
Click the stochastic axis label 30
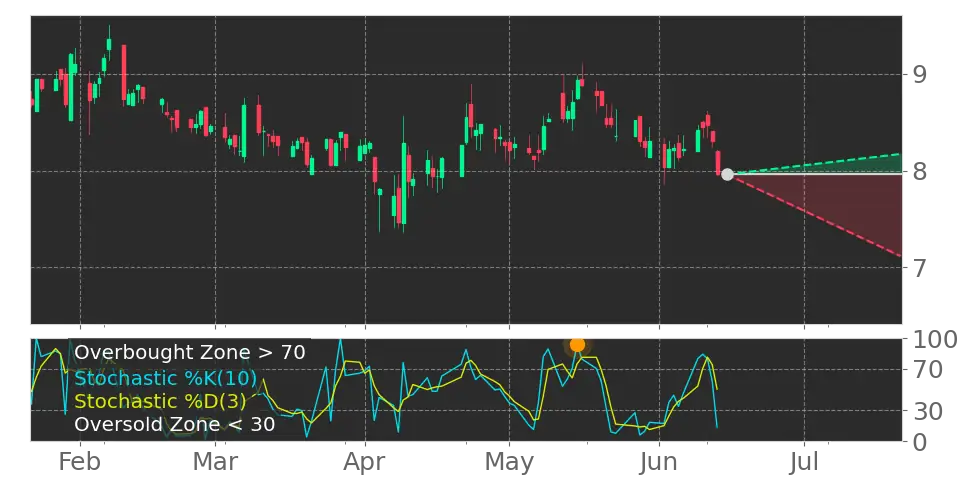(x=926, y=411)
